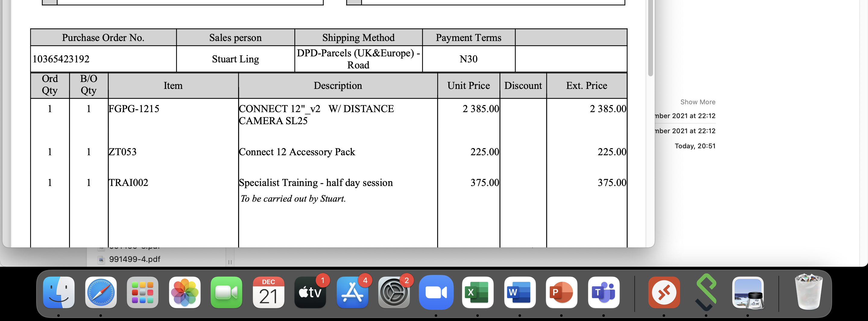Screen dimensions: 868x321
Task: Open Microsoft Remote Desktop
Action: [x=664, y=292]
